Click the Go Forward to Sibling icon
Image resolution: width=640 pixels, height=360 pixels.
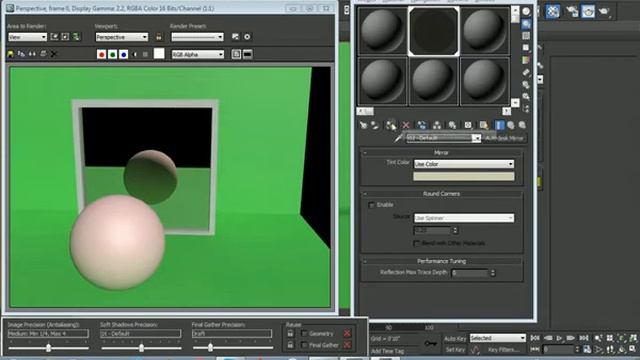522,125
